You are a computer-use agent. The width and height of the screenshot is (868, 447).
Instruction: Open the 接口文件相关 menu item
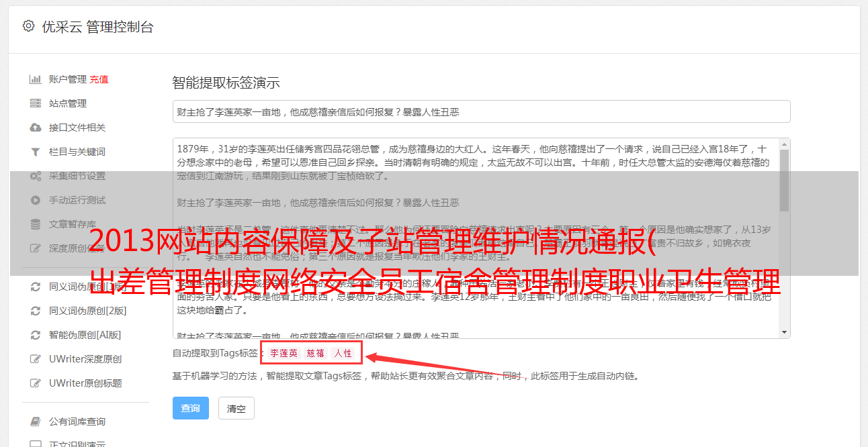pyautogui.click(x=77, y=128)
